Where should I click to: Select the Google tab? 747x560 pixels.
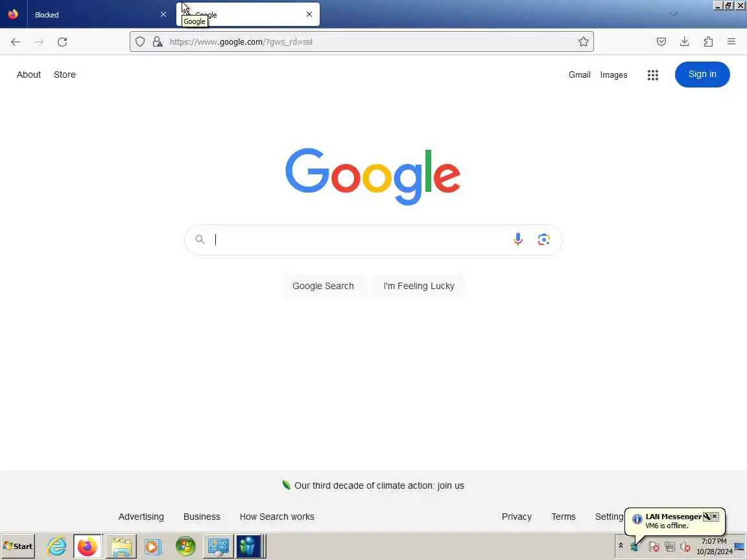tap(248, 14)
